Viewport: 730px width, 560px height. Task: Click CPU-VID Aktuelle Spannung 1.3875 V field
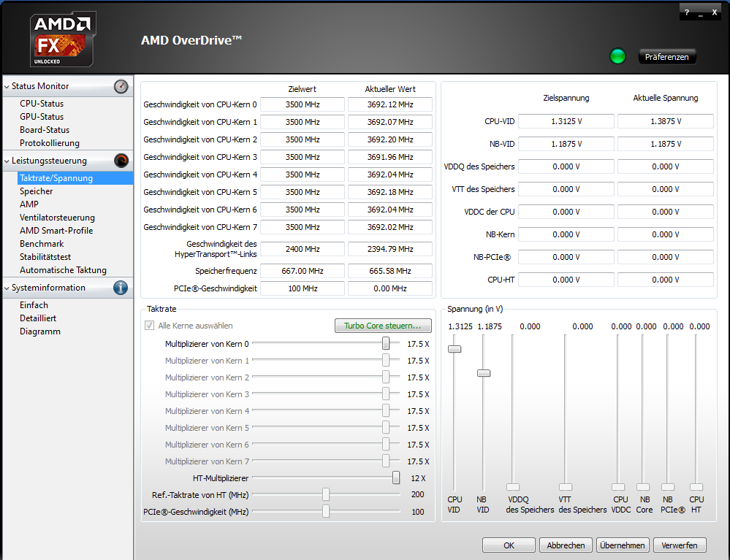[666, 121]
